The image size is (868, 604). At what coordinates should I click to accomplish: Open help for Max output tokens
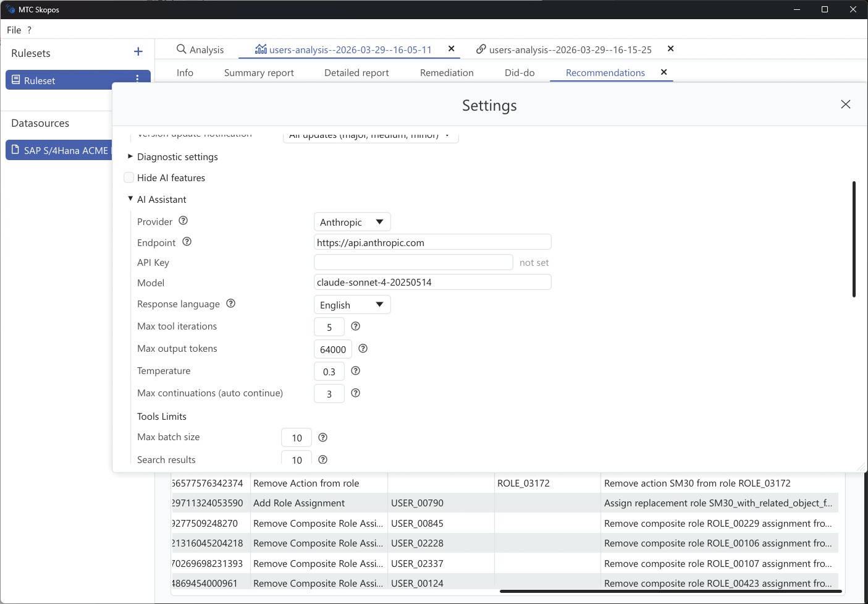[x=363, y=349]
